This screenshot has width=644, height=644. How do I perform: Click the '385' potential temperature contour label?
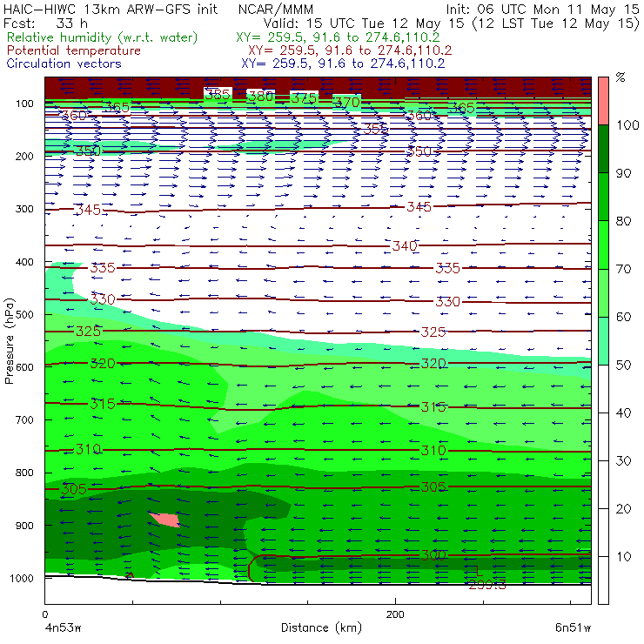point(218,95)
